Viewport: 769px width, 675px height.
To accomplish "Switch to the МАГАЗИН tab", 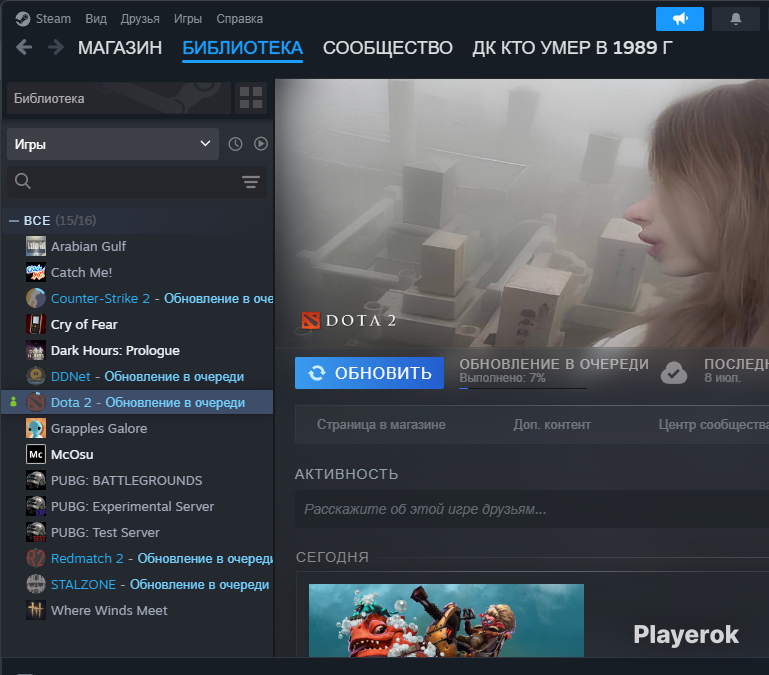I will [120, 48].
